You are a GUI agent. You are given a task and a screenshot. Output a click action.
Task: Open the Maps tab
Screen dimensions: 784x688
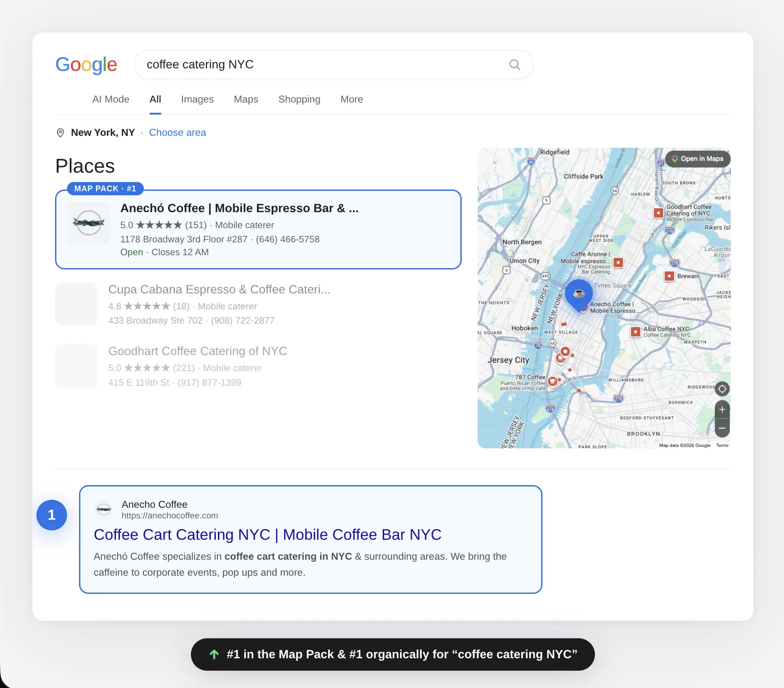coord(246,99)
